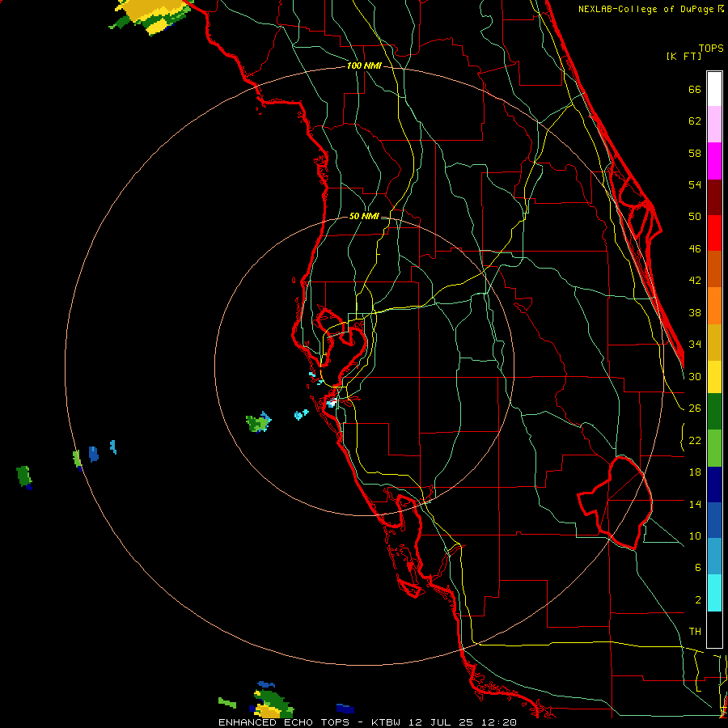Screen dimensions: 728x728
Task: Pick the white legend swatch beside 66
Action: point(714,89)
